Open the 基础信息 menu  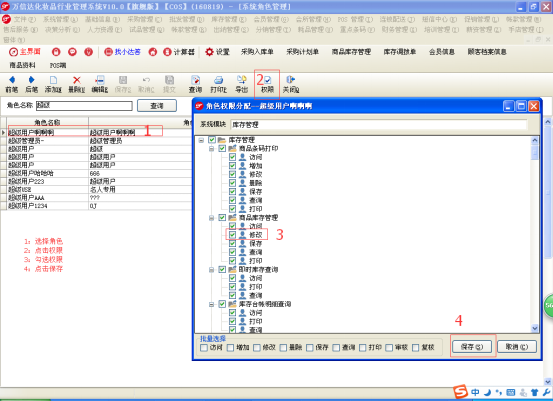[x=102, y=19]
